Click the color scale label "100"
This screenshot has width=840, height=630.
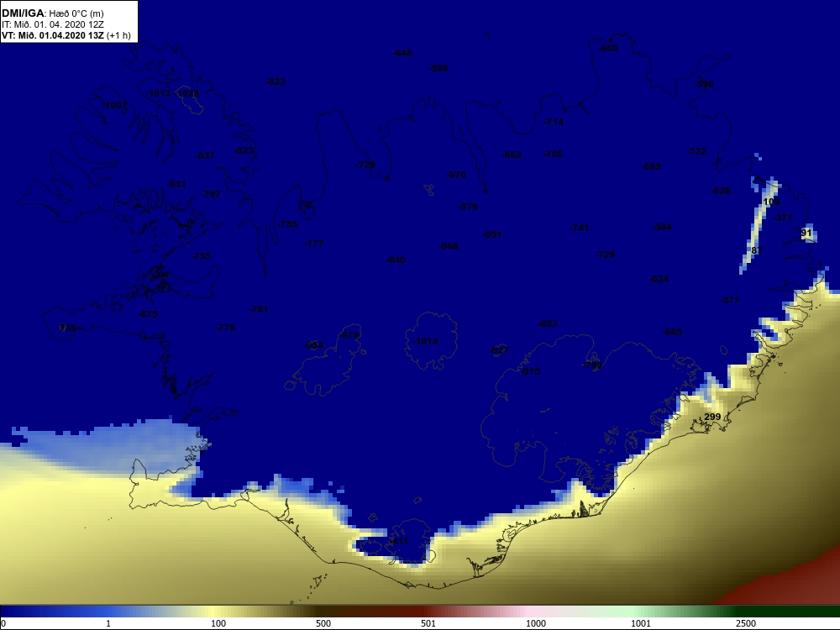pyautogui.click(x=218, y=623)
